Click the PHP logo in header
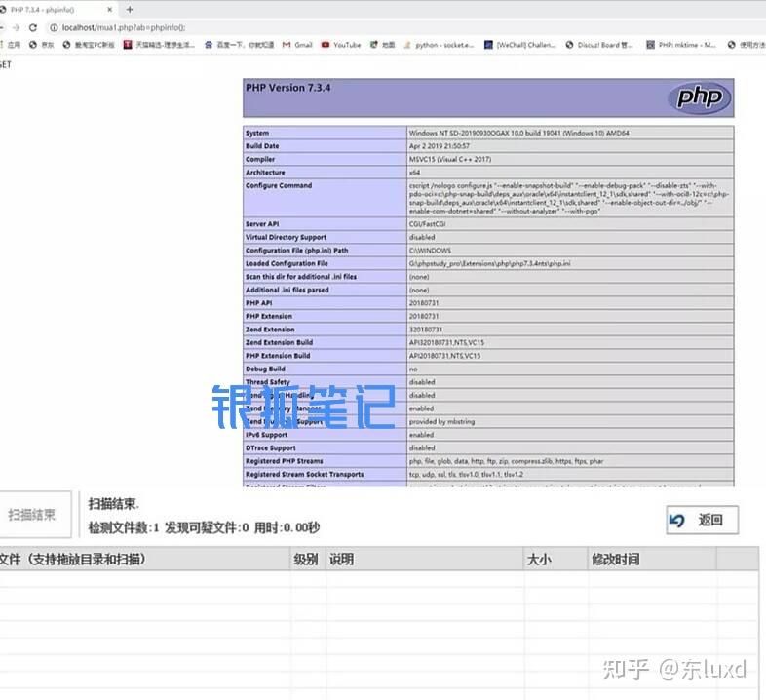 pos(699,97)
